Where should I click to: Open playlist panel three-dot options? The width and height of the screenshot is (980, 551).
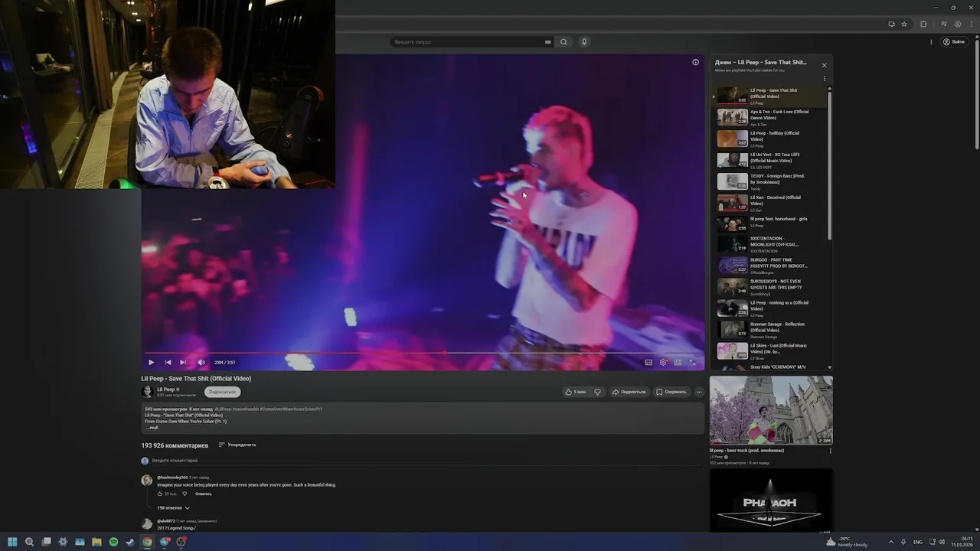click(824, 78)
